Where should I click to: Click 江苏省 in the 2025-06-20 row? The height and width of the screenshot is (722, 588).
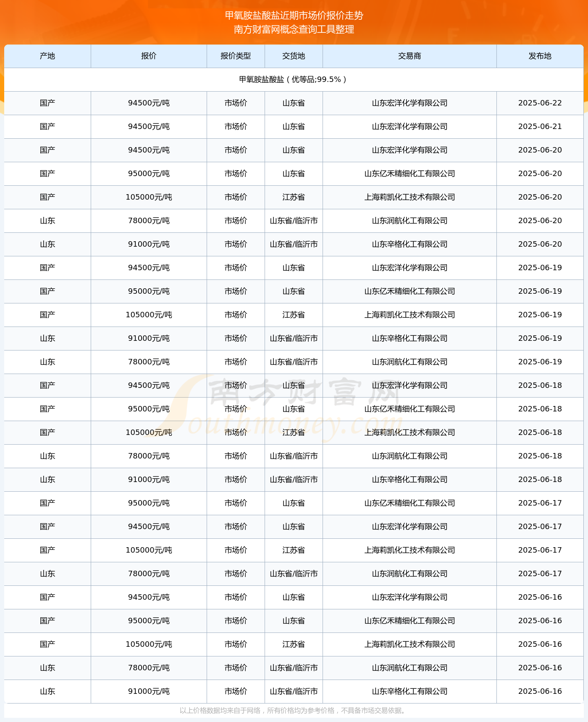(x=294, y=197)
